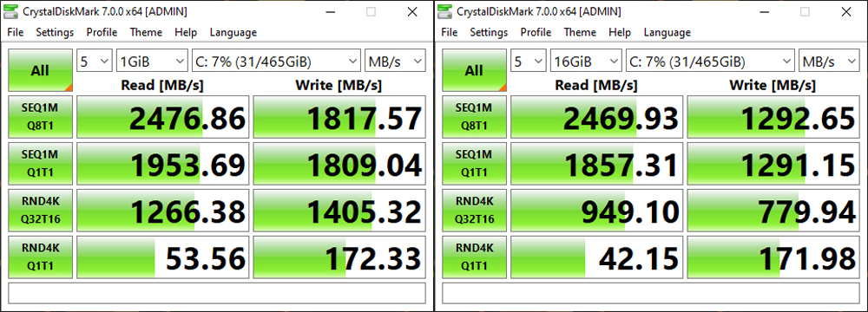Image resolution: width=868 pixels, height=312 pixels.
Task: Open MB/s unit dropdown in right window
Action: pyautogui.click(x=829, y=61)
